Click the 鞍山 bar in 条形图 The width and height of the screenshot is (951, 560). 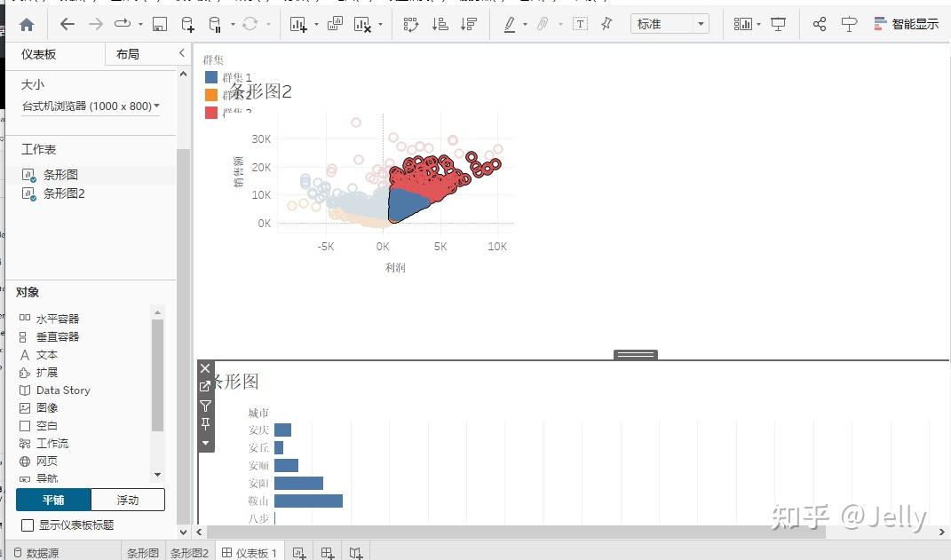(308, 501)
